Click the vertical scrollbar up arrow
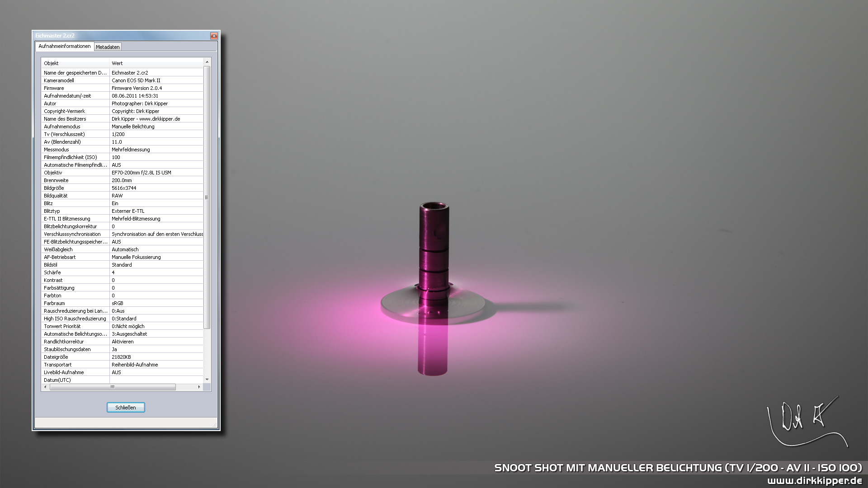This screenshot has height=488, width=868. point(207,62)
